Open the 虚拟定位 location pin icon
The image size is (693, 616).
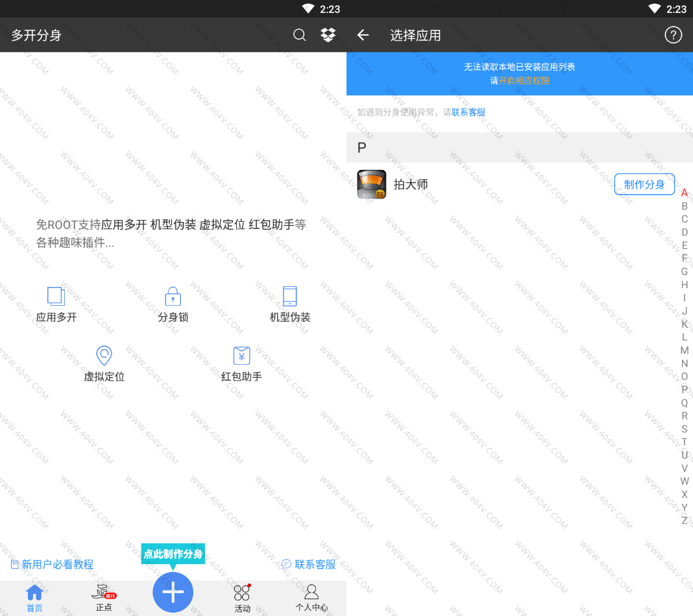click(x=104, y=356)
